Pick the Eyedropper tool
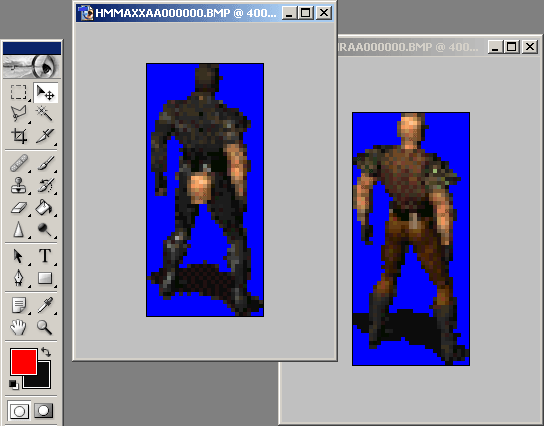This screenshot has width=544, height=426. click(45, 305)
